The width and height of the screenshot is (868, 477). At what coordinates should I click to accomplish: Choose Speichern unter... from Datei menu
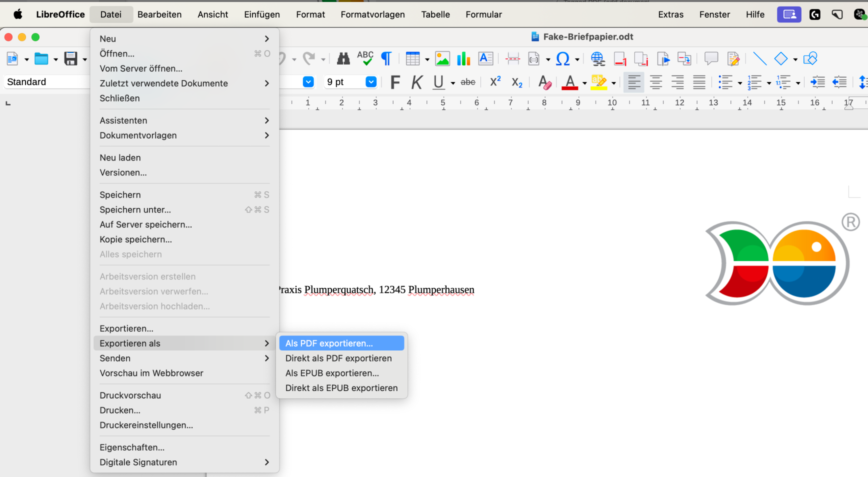coord(135,210)
